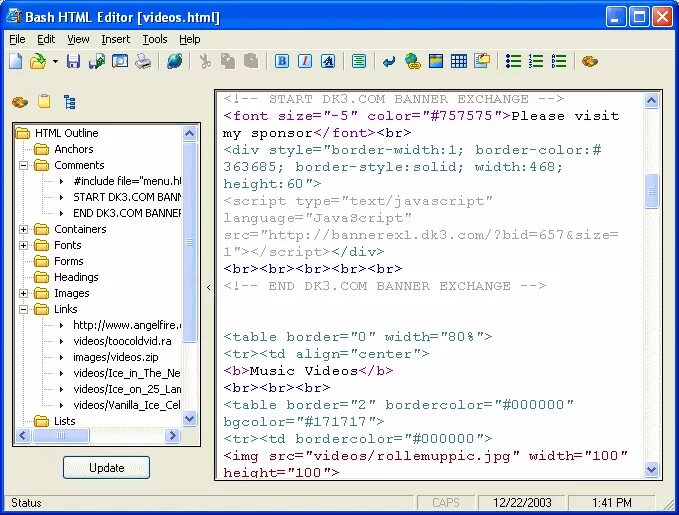679x515 pixels.
Task: Expand the Containers folder
Action: pos(23,230)
